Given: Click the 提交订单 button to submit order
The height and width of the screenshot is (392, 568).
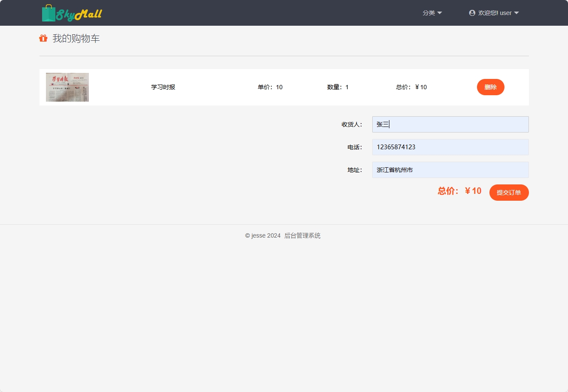Looking at the screenshot, I should pyautogui.click(x=509, y=193).
